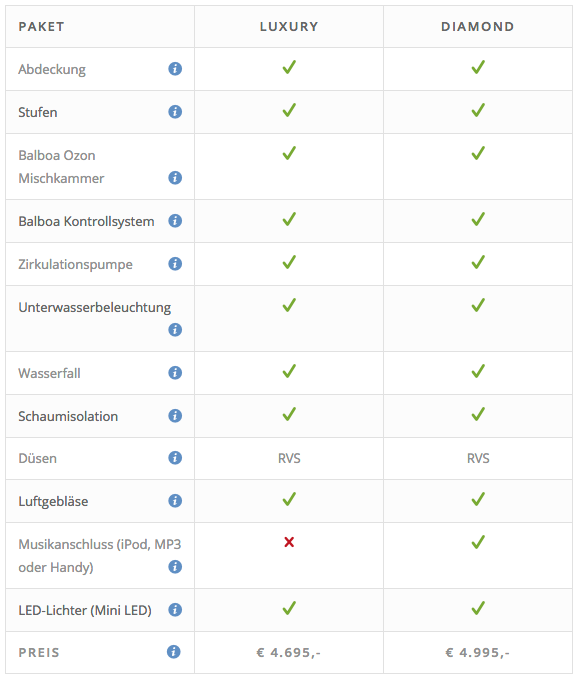Click the Diamond checkmark for Musikanschluss
Viewport: 580px width, 679px height.
click(478, 542)
